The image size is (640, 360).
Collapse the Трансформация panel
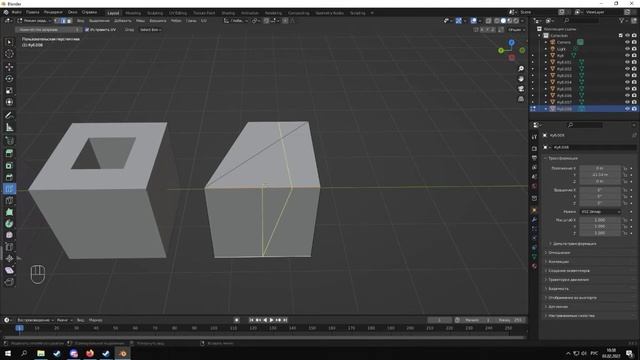click(x=562, y=158)
